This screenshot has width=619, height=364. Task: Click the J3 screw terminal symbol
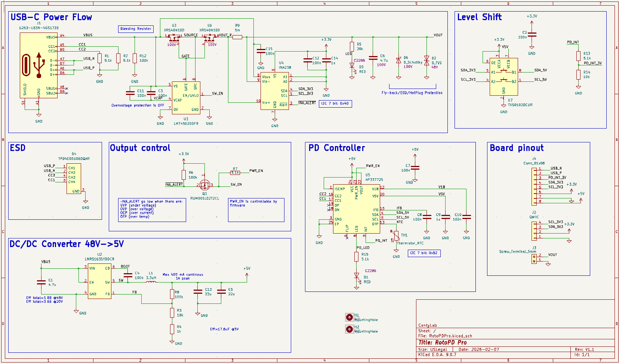pyautogui.click(x=534, y=259)
